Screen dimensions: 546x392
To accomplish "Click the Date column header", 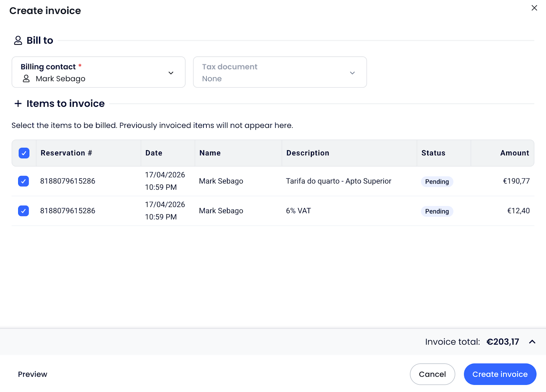I will 154,153.
